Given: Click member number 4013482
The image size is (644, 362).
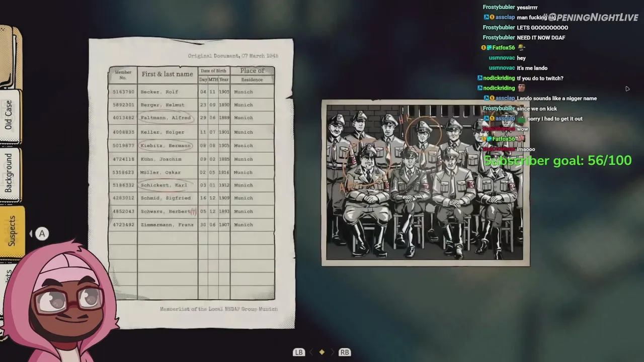Looking at the screenshot, I should click(x=123, y=118).
